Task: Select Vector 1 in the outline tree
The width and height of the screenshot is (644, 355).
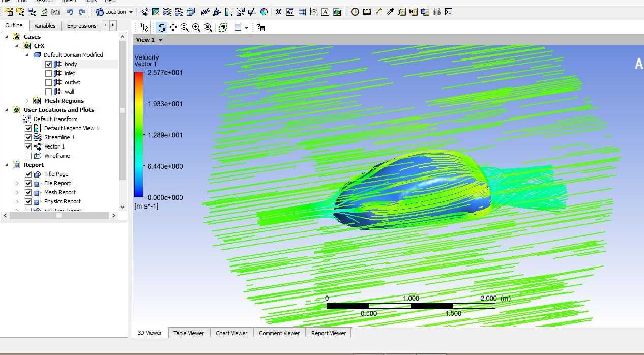Action: tap(54, 146)
